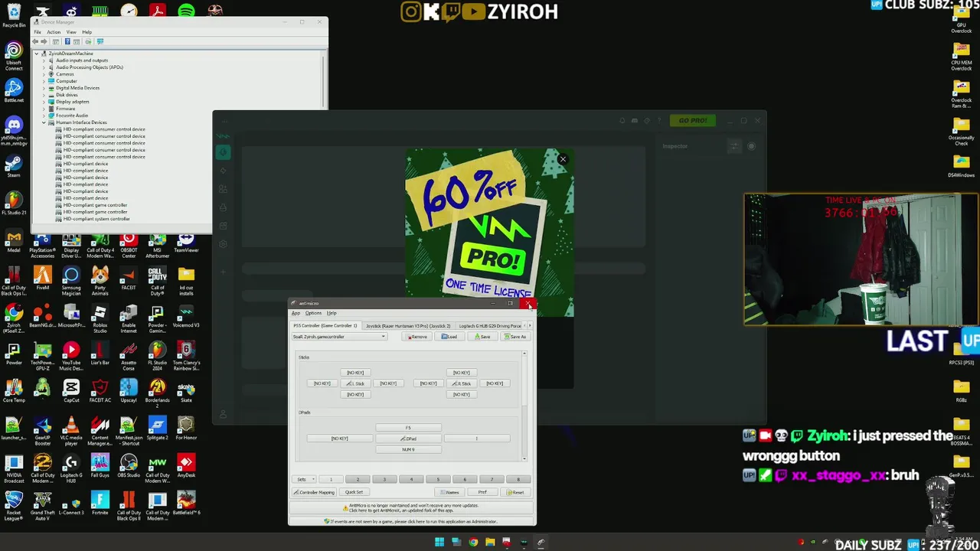
Task: Open the Help menu in antimicro
Action: 332,313
